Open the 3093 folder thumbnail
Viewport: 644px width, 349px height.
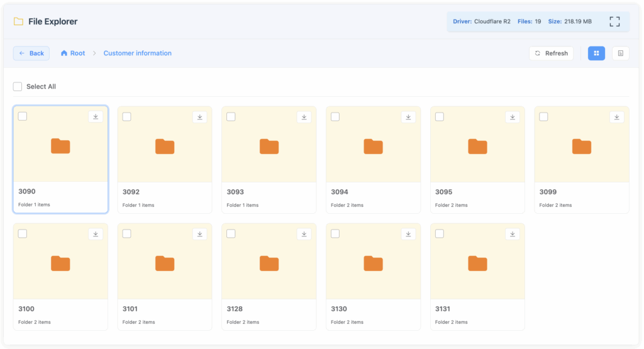(x=269, y=147)
